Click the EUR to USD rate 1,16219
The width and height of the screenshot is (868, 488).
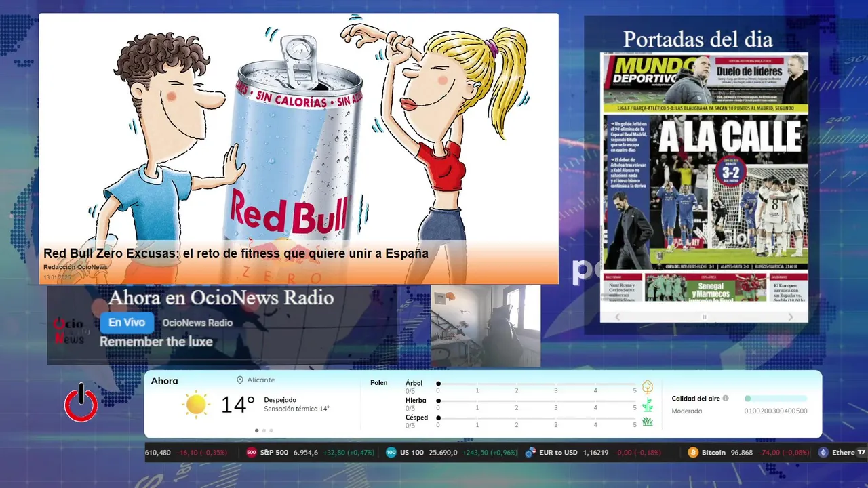(595, 453)
